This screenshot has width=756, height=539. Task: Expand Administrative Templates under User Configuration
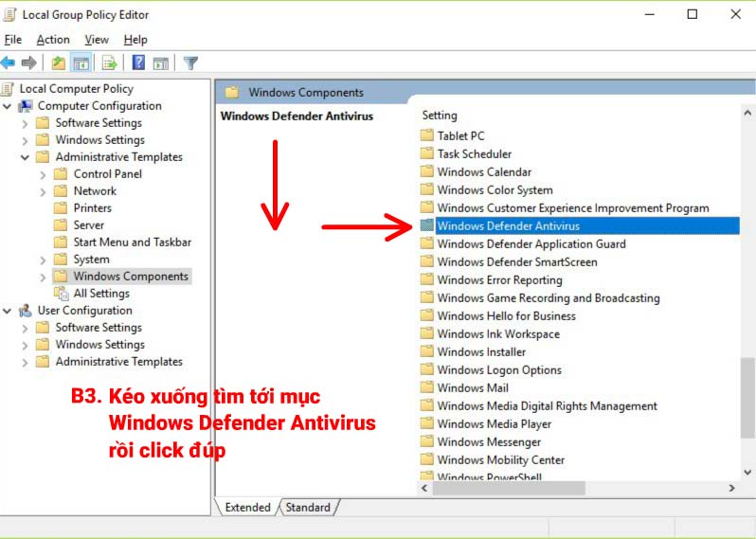tap(25, 362)
